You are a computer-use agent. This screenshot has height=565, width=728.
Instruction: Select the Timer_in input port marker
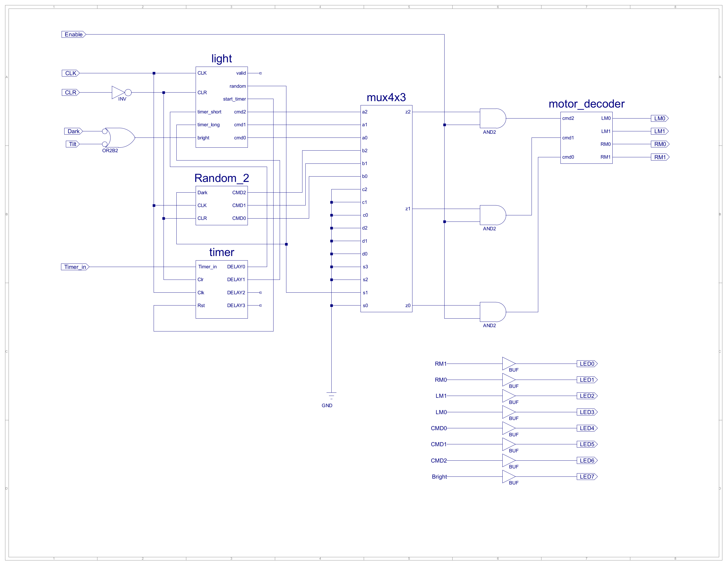75,267
